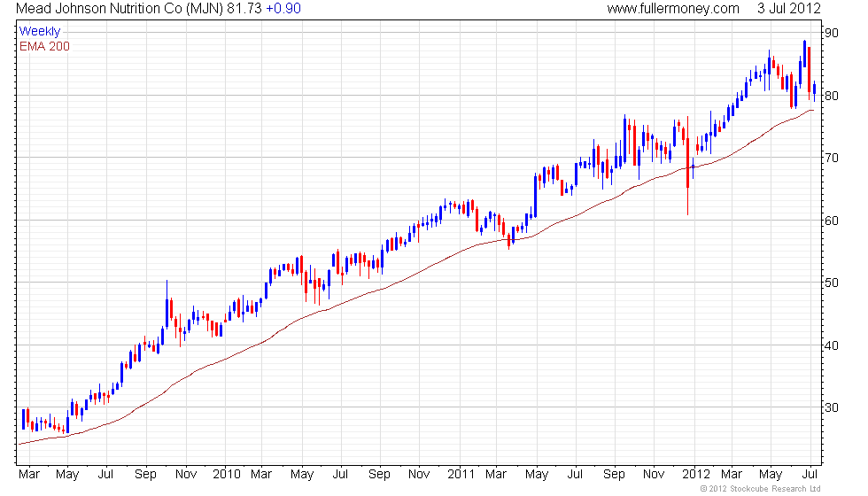The image size is (868, 496).
Task: Select the 2011 year marker on time axis
Action: (461, 475)
